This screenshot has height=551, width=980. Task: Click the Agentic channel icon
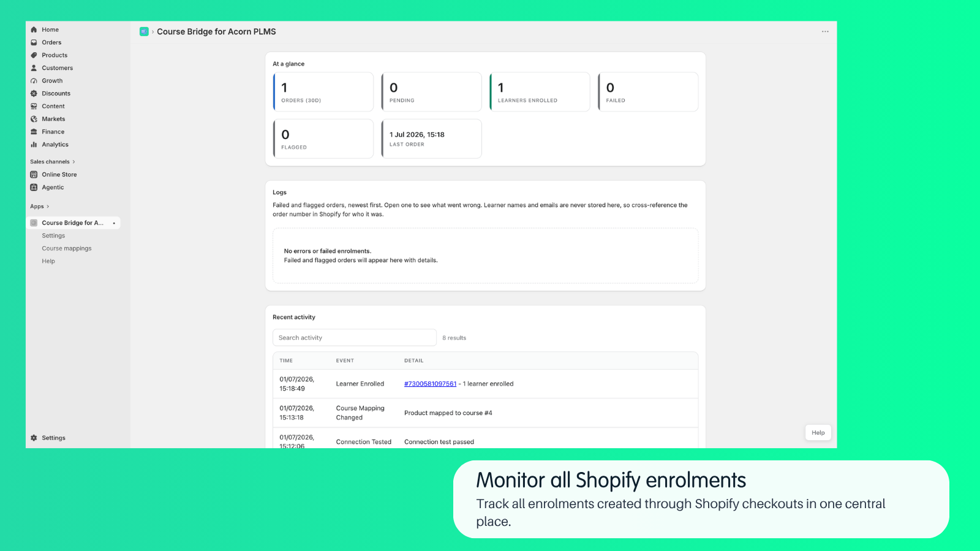click(x=34, y=187)
